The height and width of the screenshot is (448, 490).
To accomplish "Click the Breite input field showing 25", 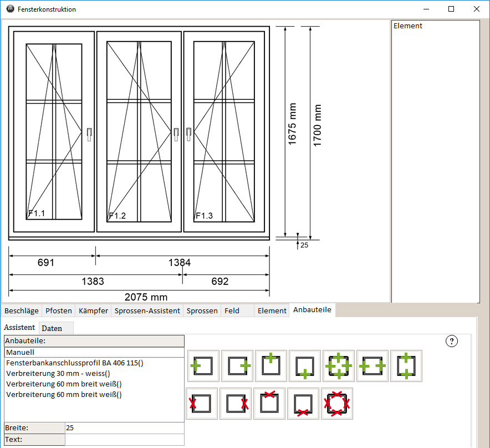I will tap(124, 428).
